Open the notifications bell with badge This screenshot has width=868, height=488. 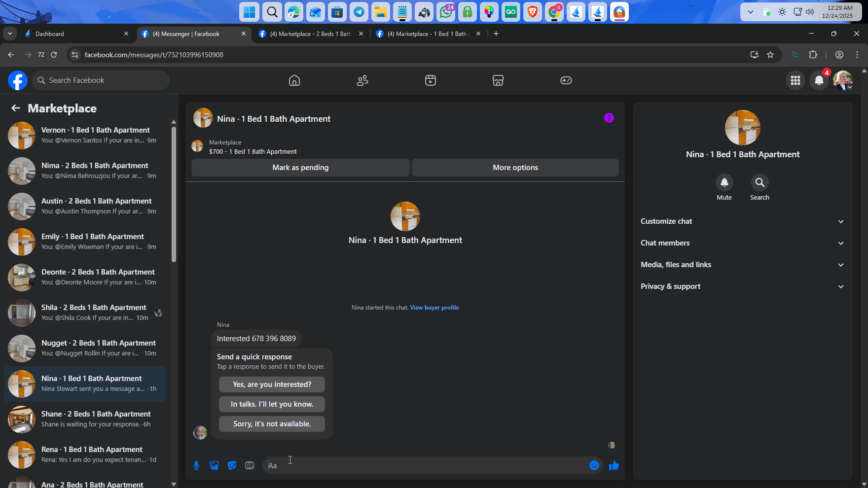pos(819,80)
